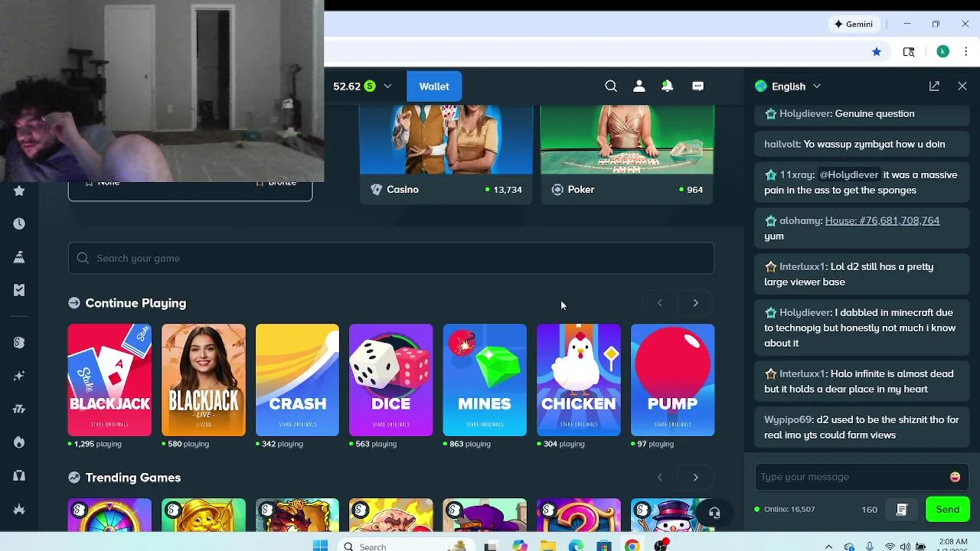Open the Challenges icon in sidebar
The width and height of the screenshot is (980, 551).
(x=19, y=256)
